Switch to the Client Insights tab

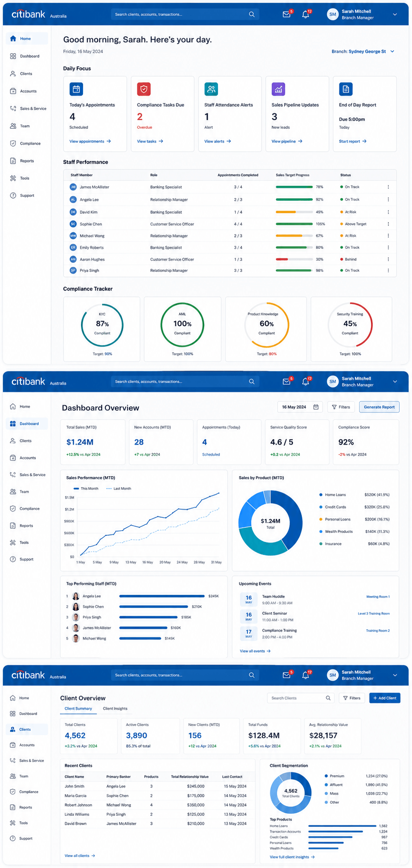point(115,708)
